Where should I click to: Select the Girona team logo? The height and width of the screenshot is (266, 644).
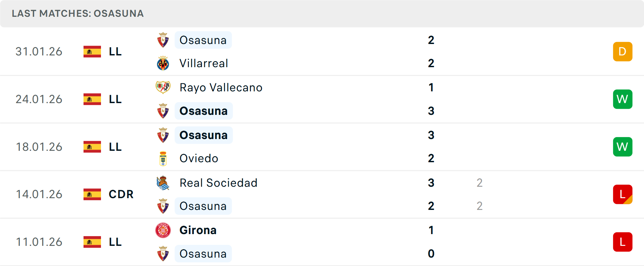click(163, 230)
